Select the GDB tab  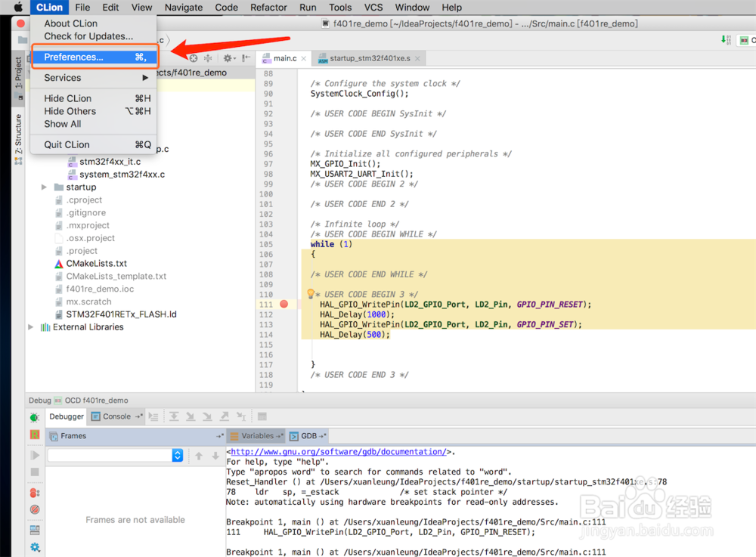pyautogui.click(x=308, y=436)
